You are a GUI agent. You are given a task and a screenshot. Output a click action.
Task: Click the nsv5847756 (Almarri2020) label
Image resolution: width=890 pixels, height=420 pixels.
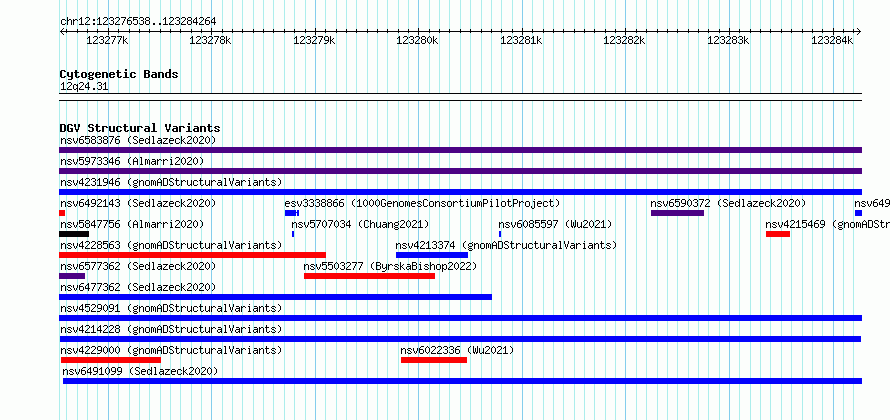tap(132, 224)
